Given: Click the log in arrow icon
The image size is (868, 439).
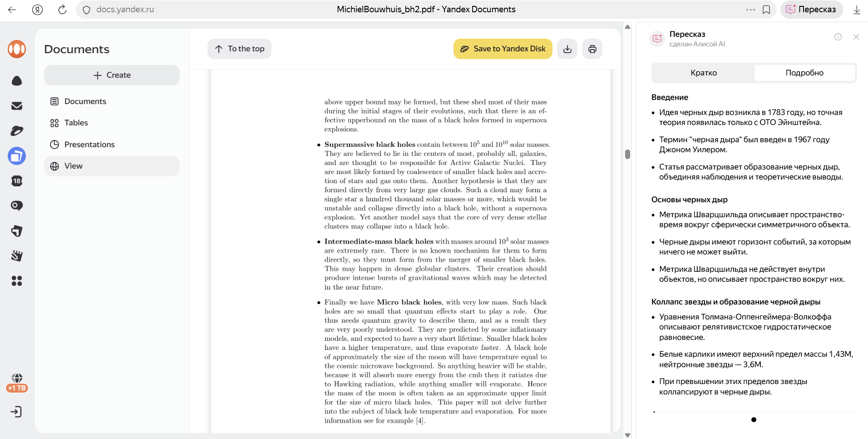Looking at the screenshot, I should pyautogui.click(x=16, y=412).
